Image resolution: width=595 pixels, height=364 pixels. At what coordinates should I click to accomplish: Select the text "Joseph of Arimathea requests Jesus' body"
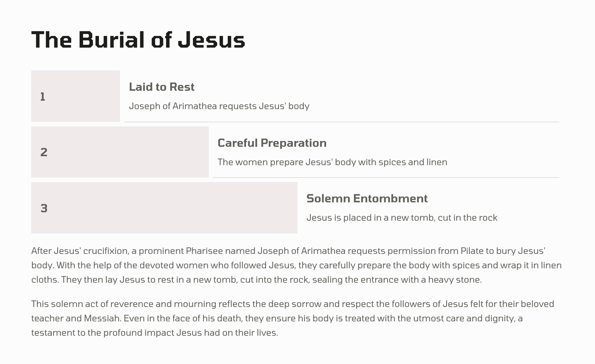pos(219,106)
